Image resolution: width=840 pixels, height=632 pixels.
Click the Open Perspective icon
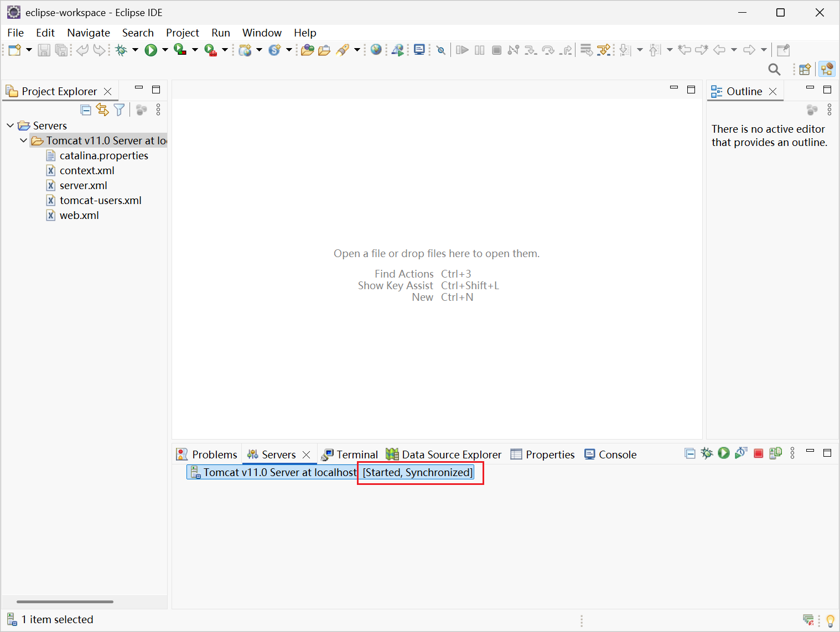pyautogui.click(x=805, y=69)
